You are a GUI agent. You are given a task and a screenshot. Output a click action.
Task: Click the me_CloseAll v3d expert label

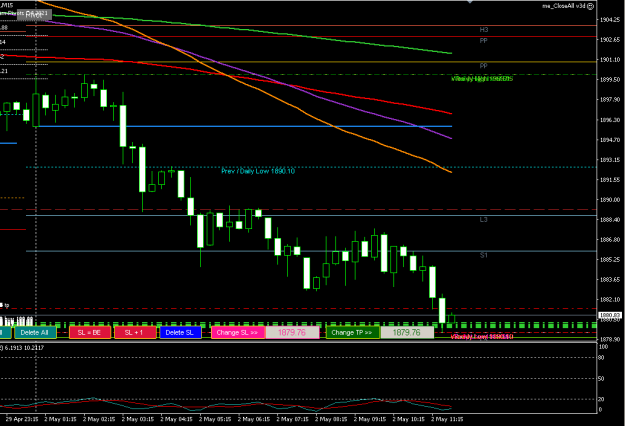(x=564, y=6)
